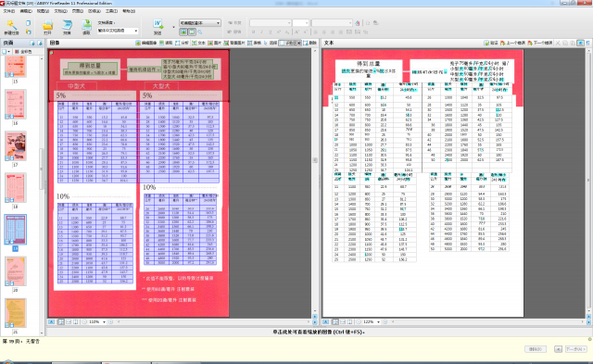The height and width of the screenshot is (364, 593).
Task: Select page 20 thumbnail
Action: tap(16, 271)
